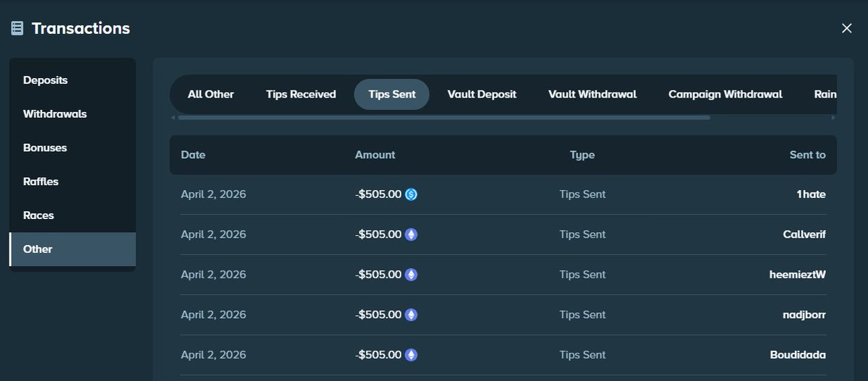Image resolution: width=868 pixels, height=381 pixels.
Task: Click recipient name heemieztW
Action: 797,275
